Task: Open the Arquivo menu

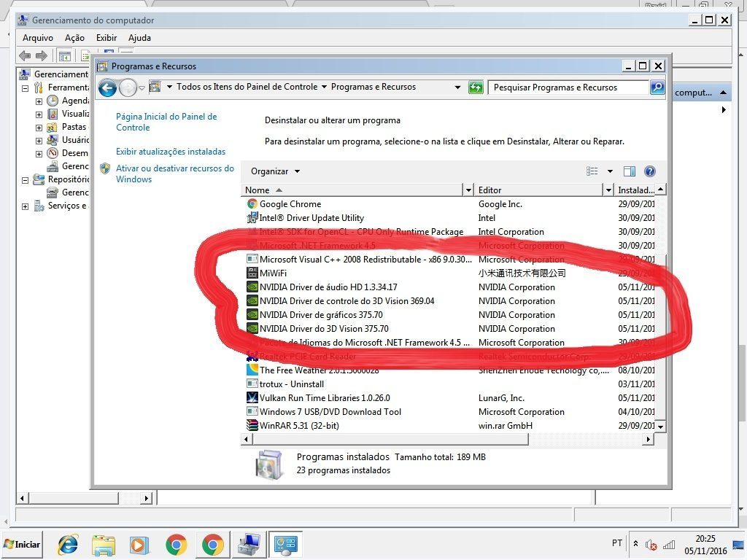Action: click(x=38, y=38)
